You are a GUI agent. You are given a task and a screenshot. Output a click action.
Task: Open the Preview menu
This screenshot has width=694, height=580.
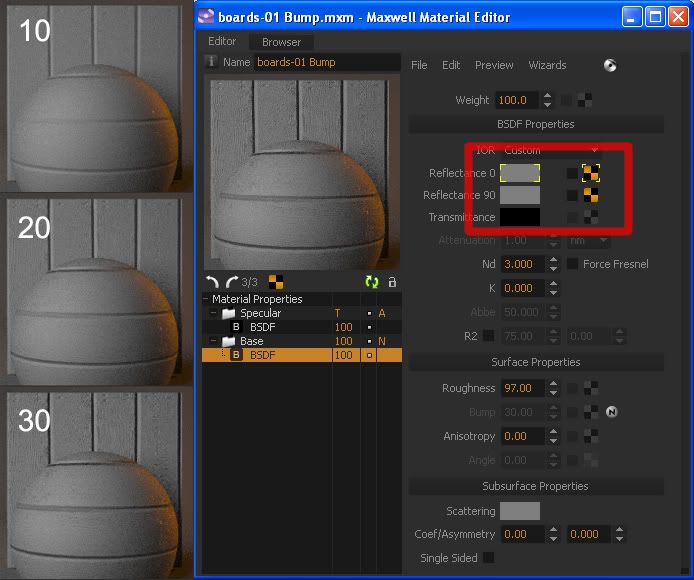coord(494,65)
